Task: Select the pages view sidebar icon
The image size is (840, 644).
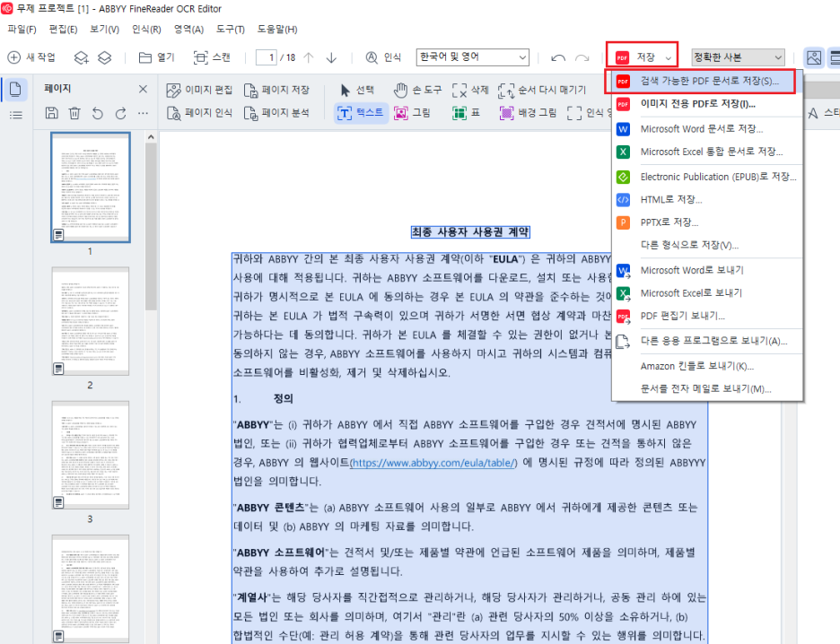Action: click(15, 89)
